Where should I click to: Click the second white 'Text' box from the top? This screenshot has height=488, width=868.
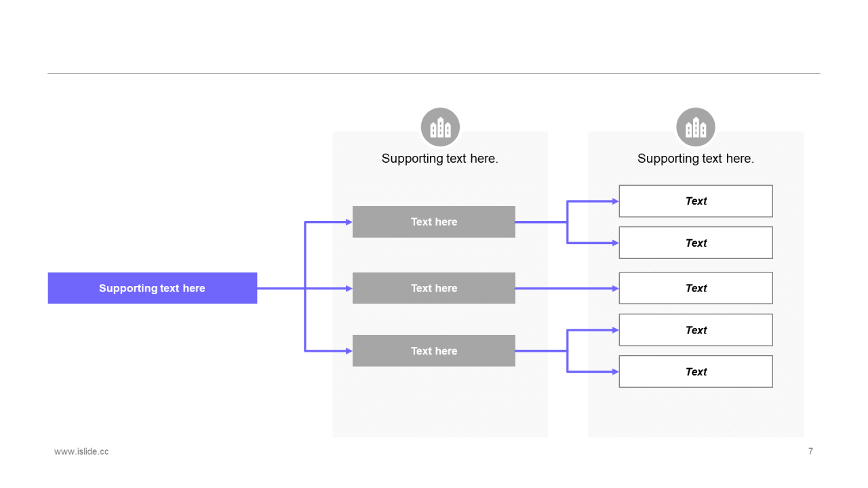point(696,243)
